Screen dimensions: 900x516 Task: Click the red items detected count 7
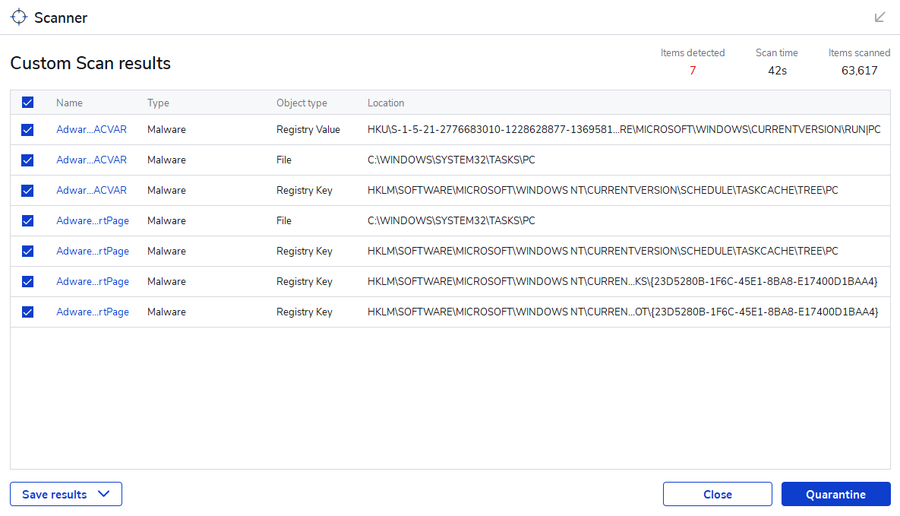click(x=692, y=71)
